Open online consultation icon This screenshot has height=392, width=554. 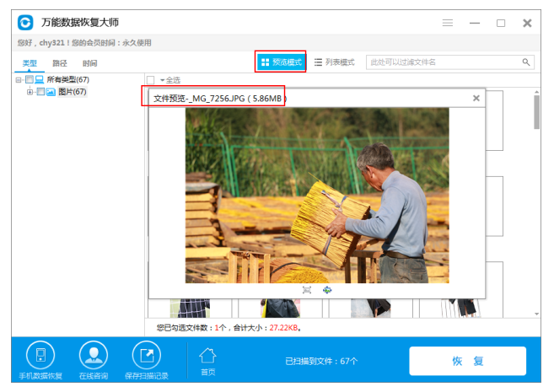[x=94, y=355]
